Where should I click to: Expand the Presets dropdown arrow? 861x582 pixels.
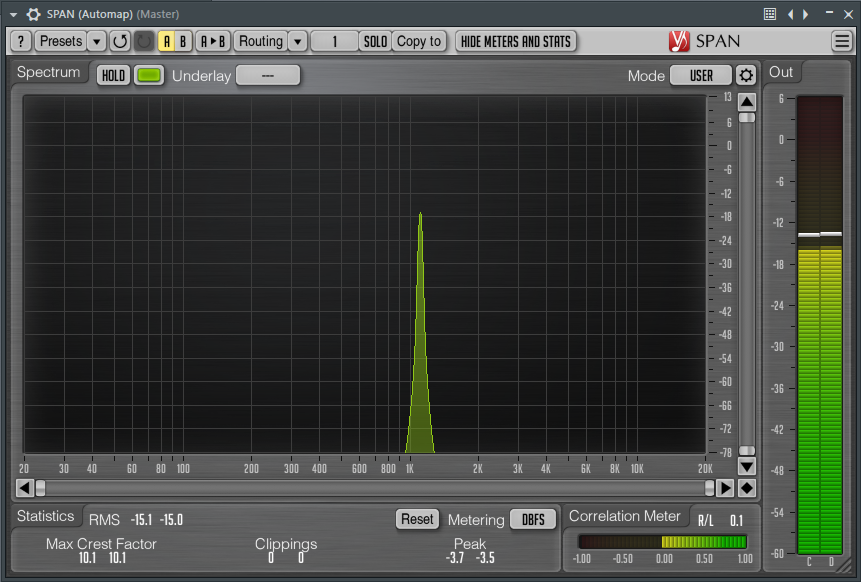pyautogui.click(x=96, y=41)
